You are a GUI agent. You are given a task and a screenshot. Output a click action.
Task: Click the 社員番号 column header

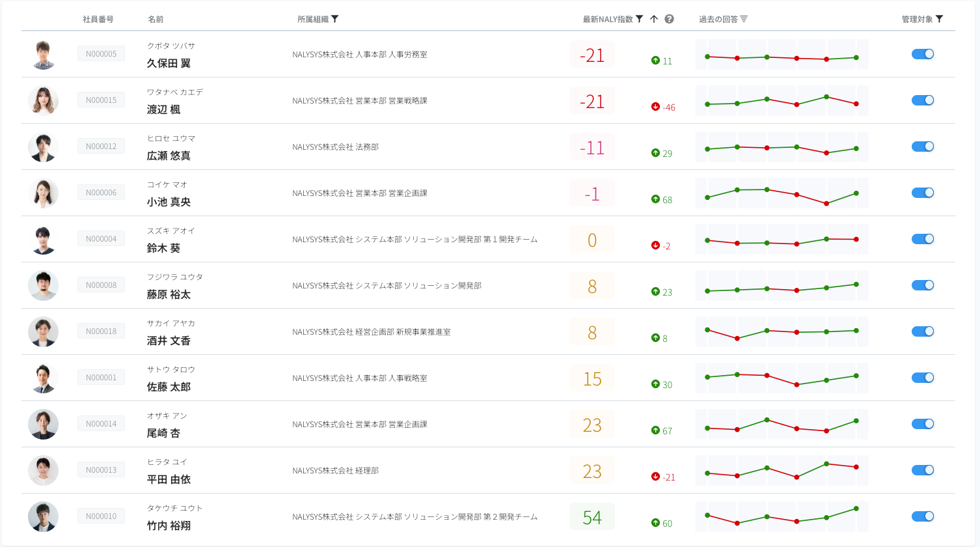point(98,20)
